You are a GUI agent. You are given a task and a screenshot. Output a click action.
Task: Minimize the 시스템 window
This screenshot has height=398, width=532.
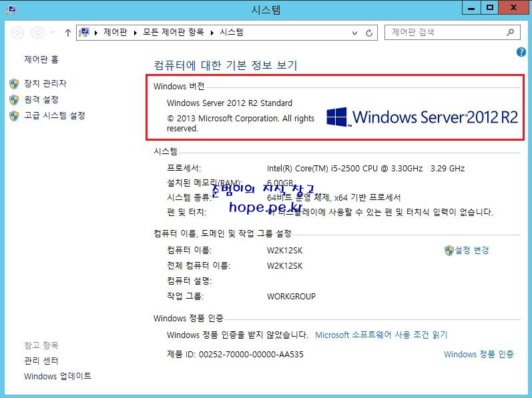[x=471, y=8]
